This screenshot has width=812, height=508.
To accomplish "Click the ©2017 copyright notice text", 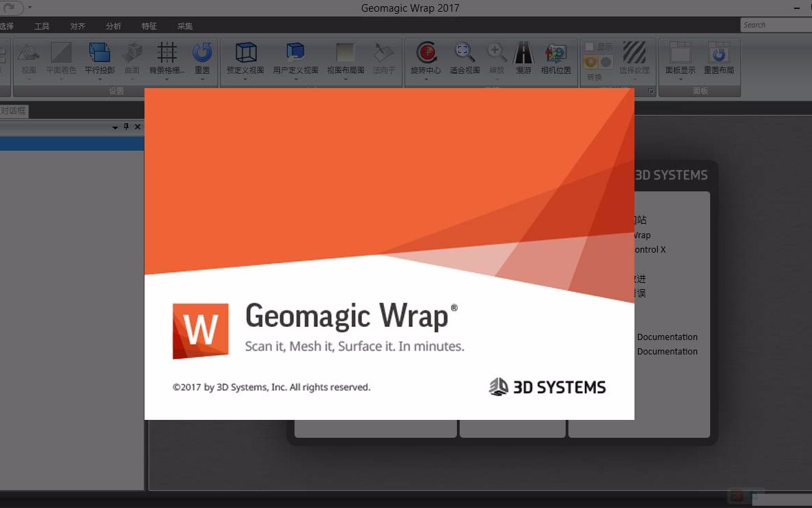I will [271, 388].
